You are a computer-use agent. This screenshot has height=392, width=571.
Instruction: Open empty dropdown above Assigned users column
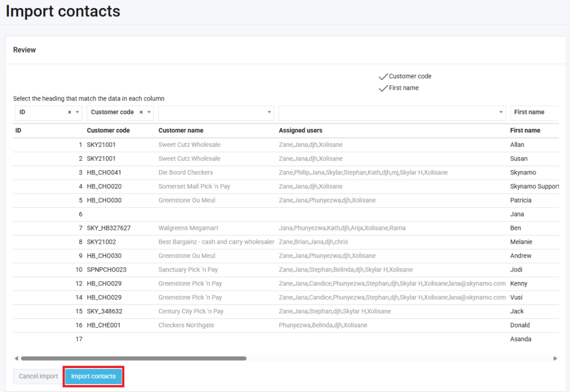[392, 112]
